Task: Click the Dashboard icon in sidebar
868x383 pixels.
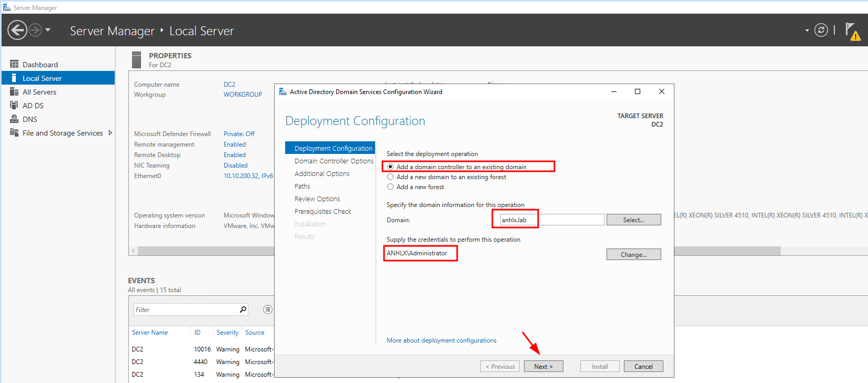Action: tap(14, 65)
